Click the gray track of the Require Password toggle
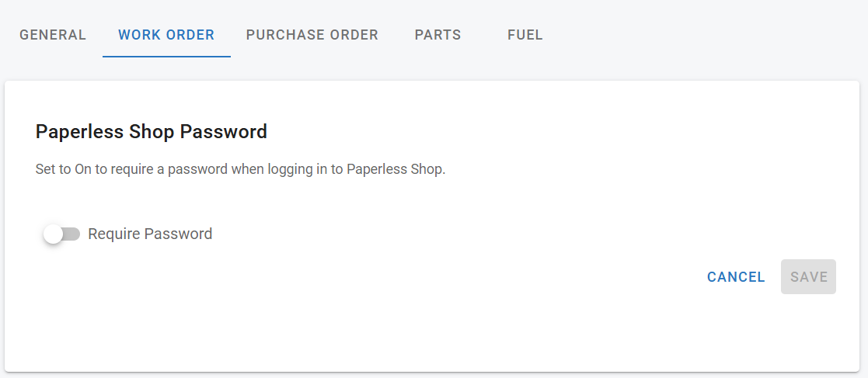 pyautogui.click(x=73, y=234)
